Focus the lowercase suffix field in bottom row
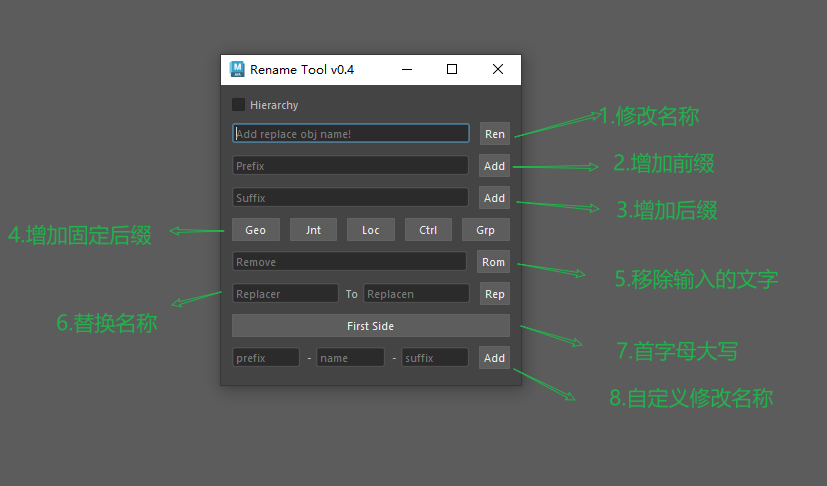827x486 pixels. [x=435, y=358]
